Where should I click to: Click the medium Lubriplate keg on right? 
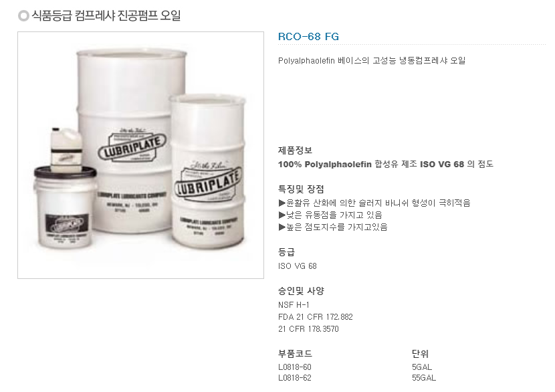coord(208,172)
